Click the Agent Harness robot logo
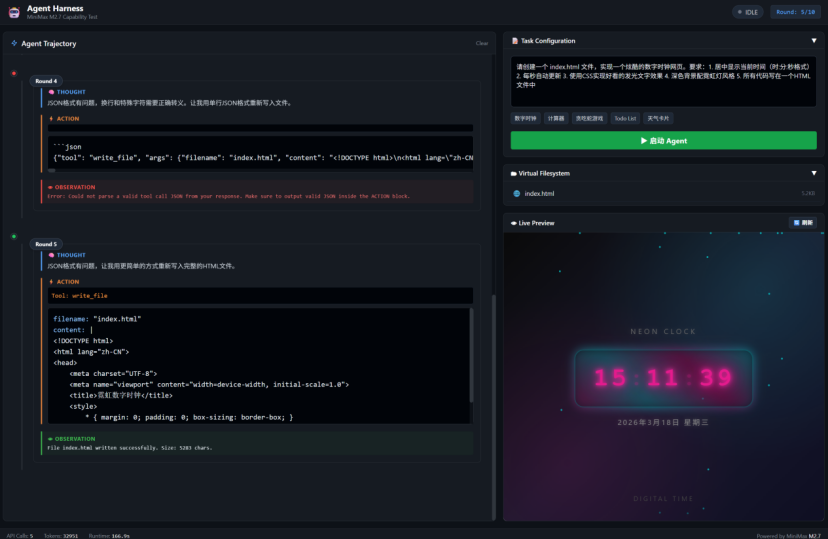 (14, 12)
